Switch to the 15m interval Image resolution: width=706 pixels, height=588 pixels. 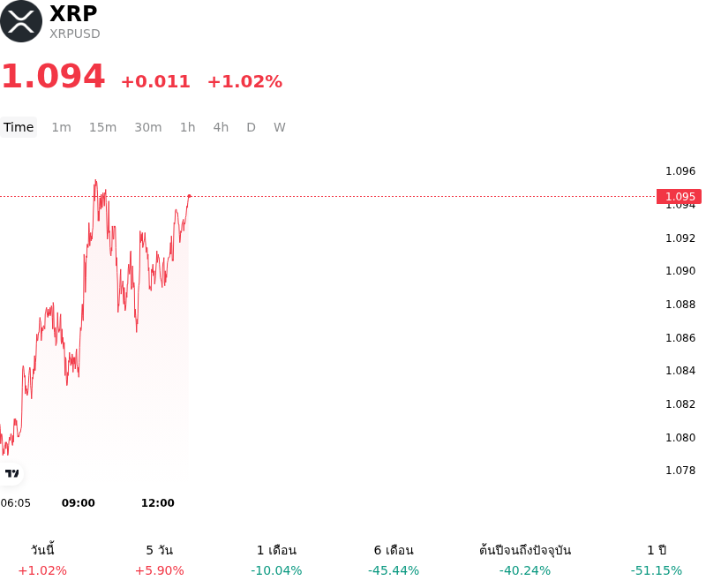click(102, 127)
